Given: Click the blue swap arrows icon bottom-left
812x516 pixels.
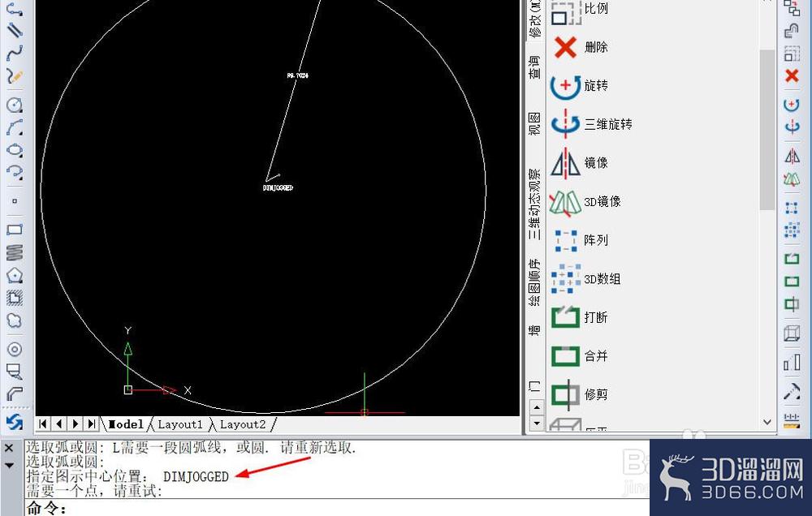Looking at the screenshot, I should (x=15, y=423).
